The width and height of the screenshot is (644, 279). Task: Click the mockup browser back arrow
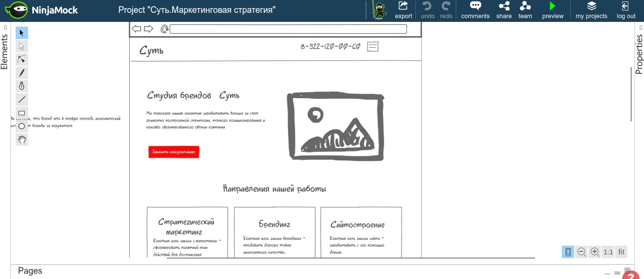coord(136,29)
